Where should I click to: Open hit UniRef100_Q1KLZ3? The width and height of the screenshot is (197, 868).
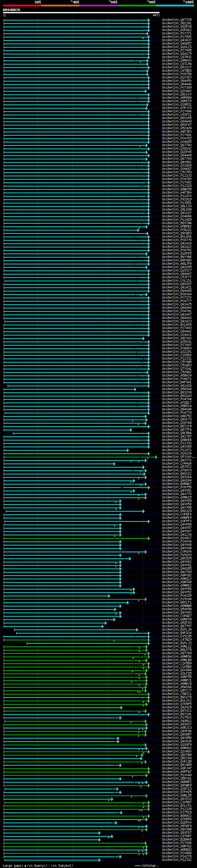[x=177, y=47]
